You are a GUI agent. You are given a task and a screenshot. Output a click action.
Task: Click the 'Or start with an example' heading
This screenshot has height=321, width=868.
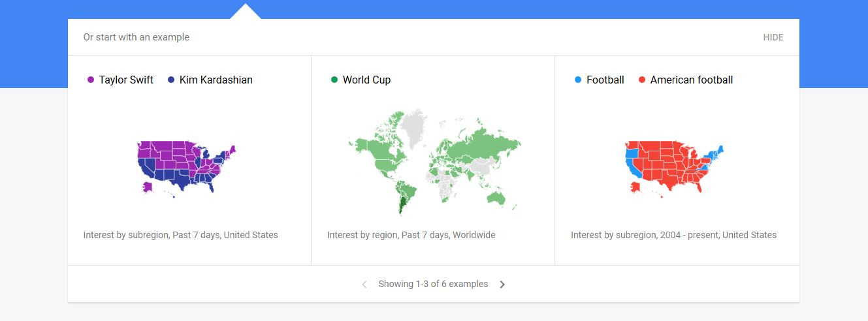(x=137, y=37)
